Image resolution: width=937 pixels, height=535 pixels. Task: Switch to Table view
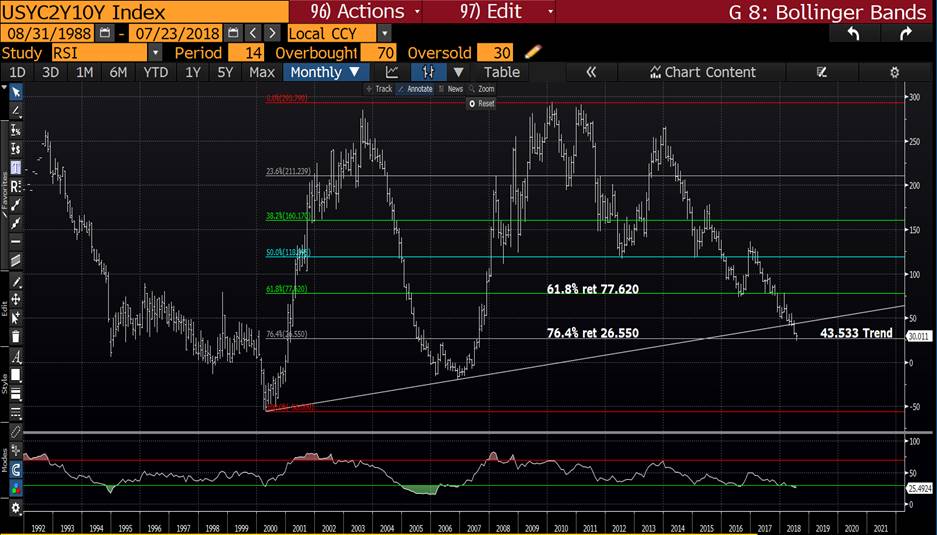(x=501, y=72)
